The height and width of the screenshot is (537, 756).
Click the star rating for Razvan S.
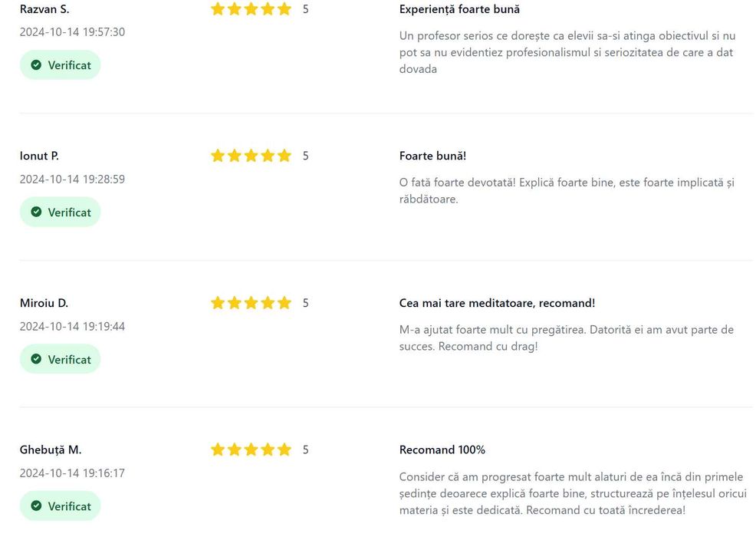251,9
